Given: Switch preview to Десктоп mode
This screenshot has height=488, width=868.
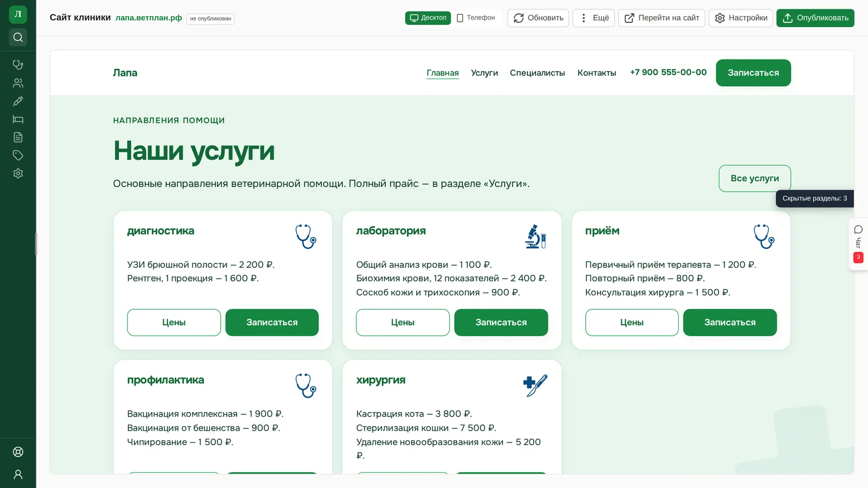Looking at the screenshot, I should [427, 18].
